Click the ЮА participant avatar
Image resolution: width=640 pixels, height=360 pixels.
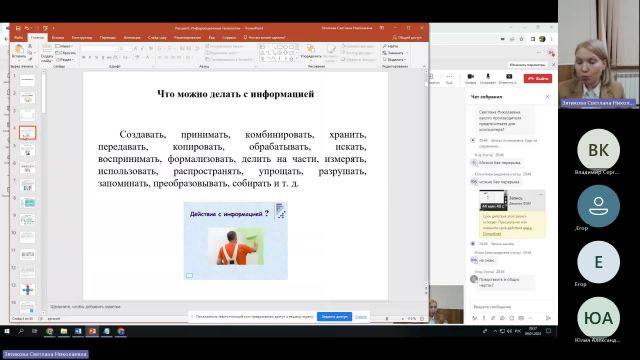tap(598, 318)
